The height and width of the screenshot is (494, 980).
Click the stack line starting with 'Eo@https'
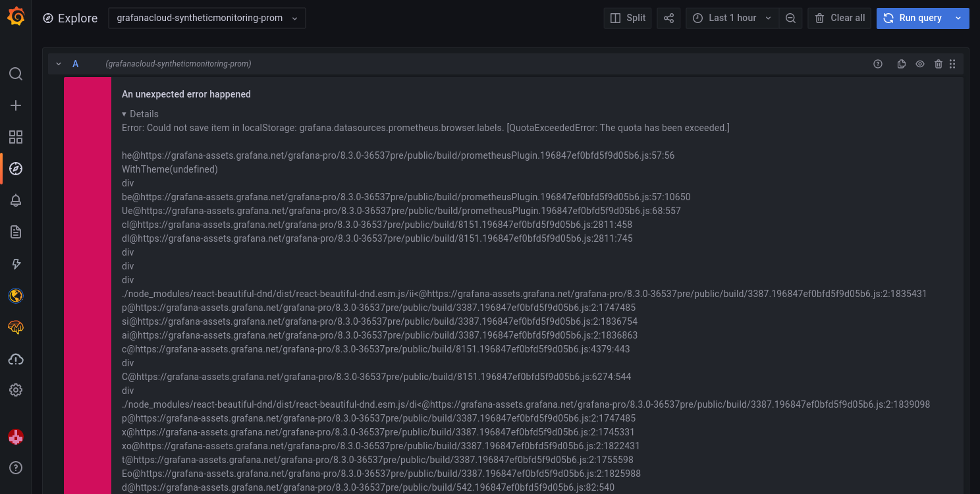pyautogui.click(x=381, y=474)
